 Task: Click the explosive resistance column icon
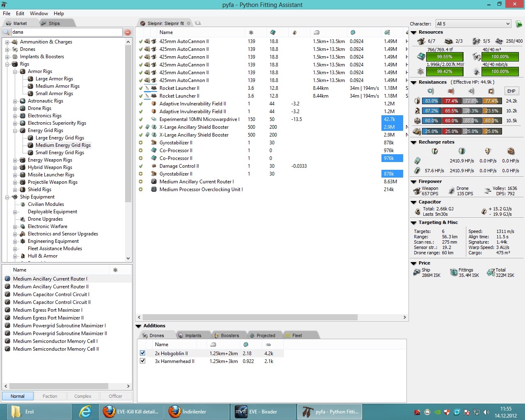pos(491,91)
